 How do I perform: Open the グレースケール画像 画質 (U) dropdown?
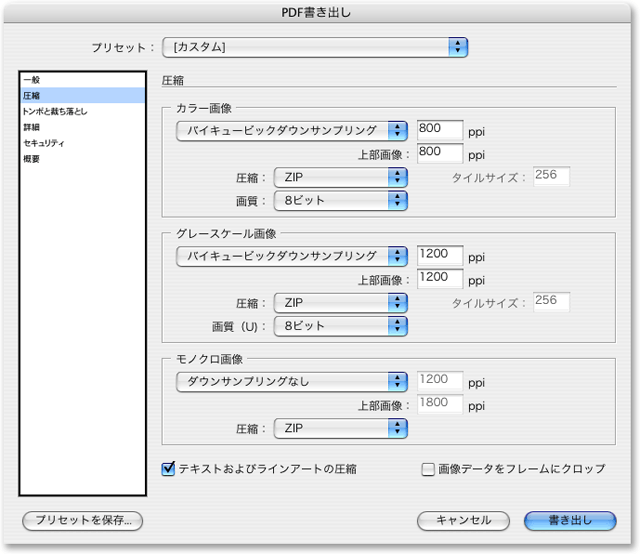(340, 325)
